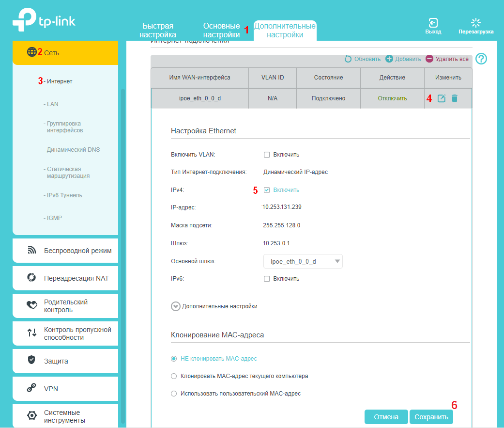Switch to Быстрая настройка tab
Image resolution: width=504 pixels, height=428 pixels.
158,30
